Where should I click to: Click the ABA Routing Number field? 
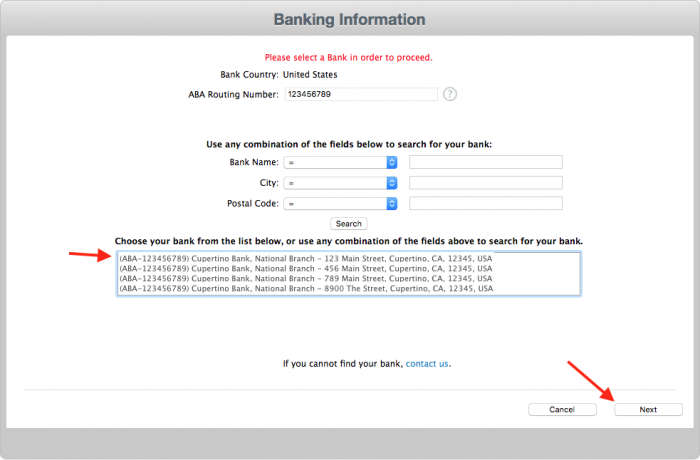point(360,94)
